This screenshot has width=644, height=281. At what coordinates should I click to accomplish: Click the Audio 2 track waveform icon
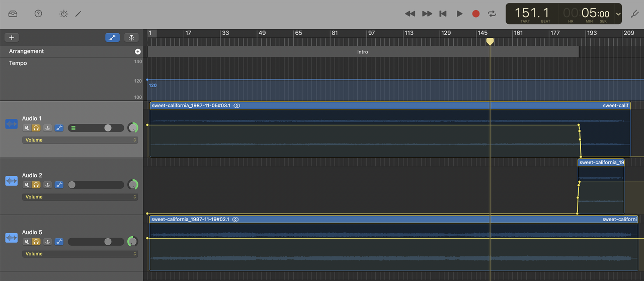(x=11, y=181)
